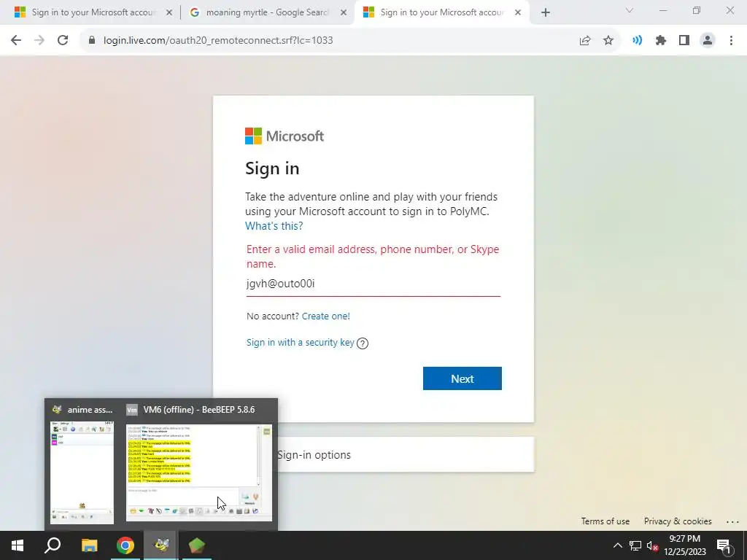Open the notification center icon
The height and width of the screenshot is (560, 747).
pyautogui.click(x=724, y=545)
